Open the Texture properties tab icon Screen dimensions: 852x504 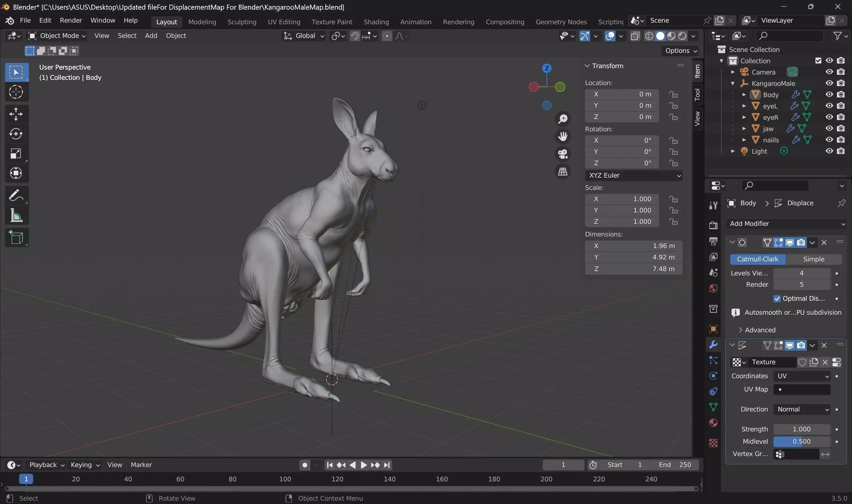(x=714, y=443)
